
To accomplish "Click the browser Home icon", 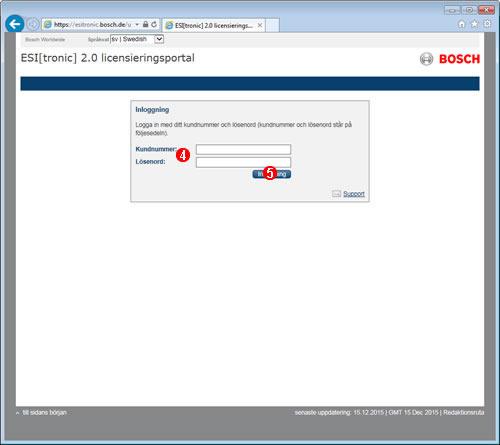I will [x=462, y=24].
